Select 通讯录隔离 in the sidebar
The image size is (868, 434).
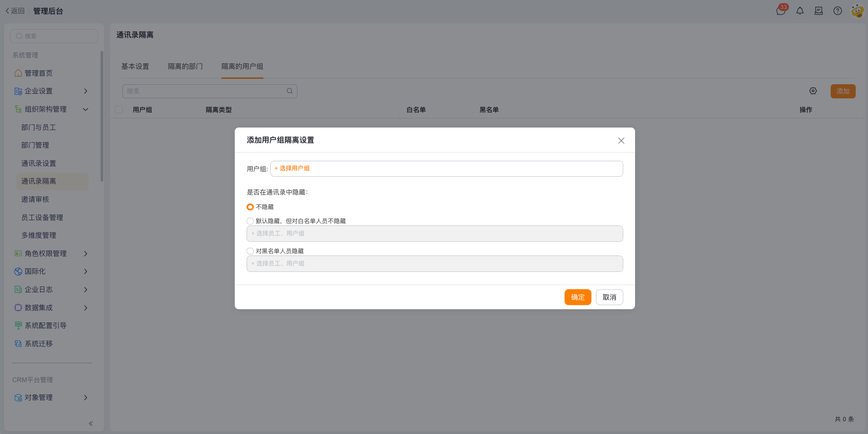click(x=52, y=181)
